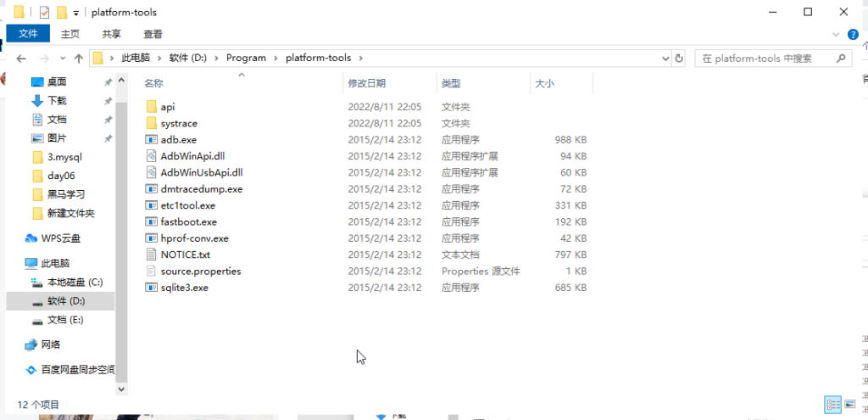This screenshot has height=420, width=868.
Task: Click the adb.exe file icon
Action: coord(152,139)
